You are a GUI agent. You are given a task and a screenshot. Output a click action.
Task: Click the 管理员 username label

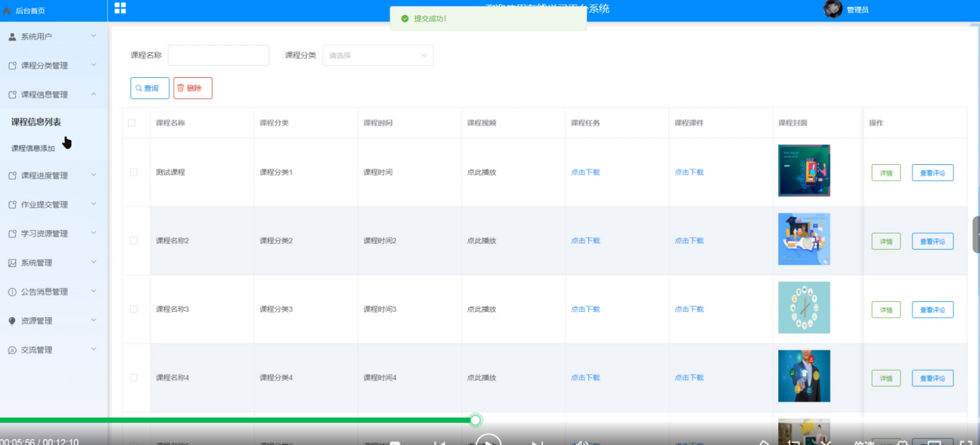coord(857,10)
